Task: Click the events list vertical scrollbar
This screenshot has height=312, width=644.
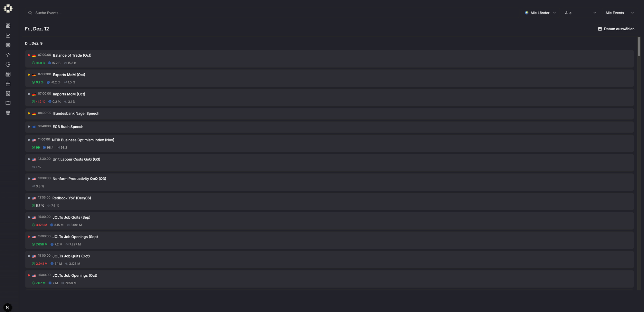Action: click(639, 47)
